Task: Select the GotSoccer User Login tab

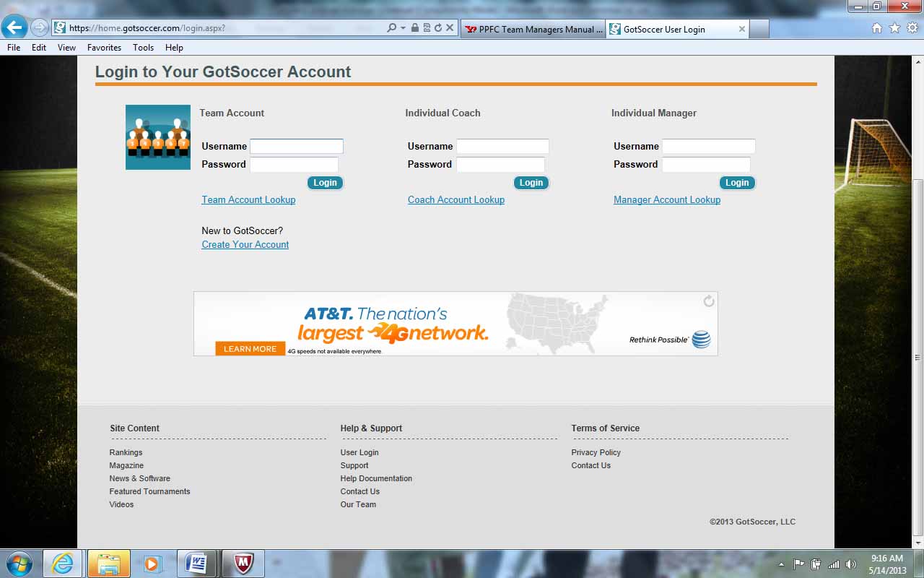Action: [678, 30]
